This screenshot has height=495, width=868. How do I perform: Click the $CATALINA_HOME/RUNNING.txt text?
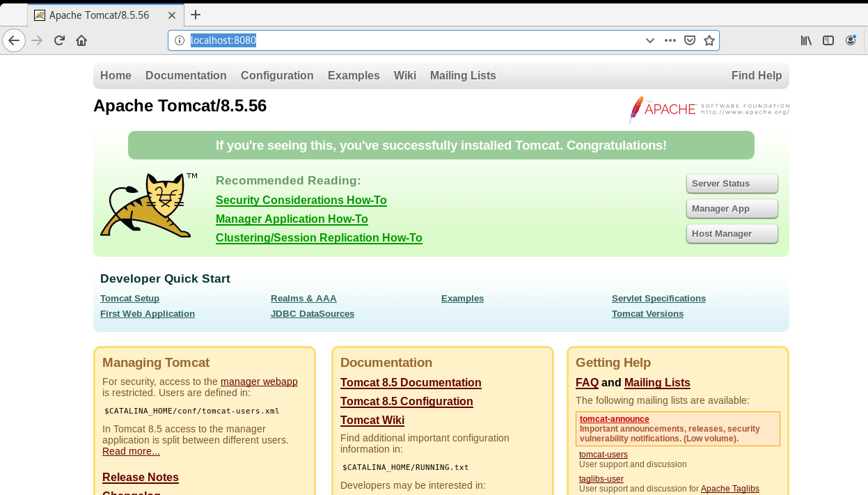click(406, 468)
